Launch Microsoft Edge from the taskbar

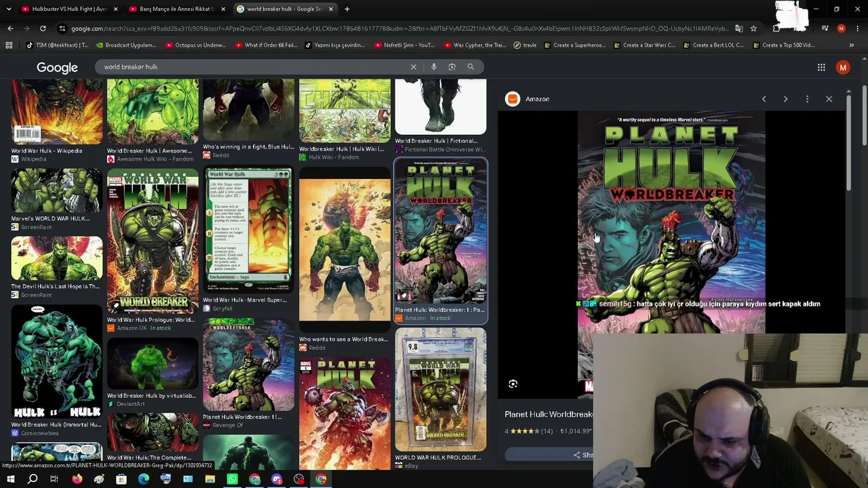pos(143,479)
